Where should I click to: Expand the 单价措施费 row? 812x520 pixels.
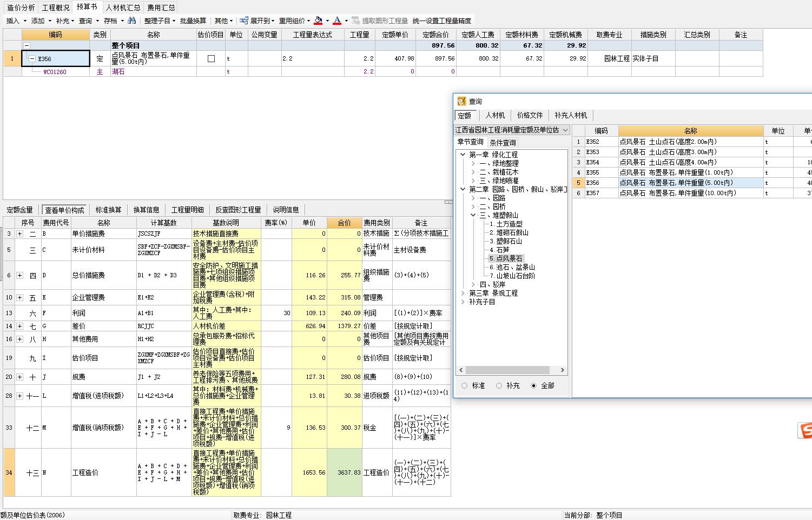pyautogui.click(x=20, y=234)
